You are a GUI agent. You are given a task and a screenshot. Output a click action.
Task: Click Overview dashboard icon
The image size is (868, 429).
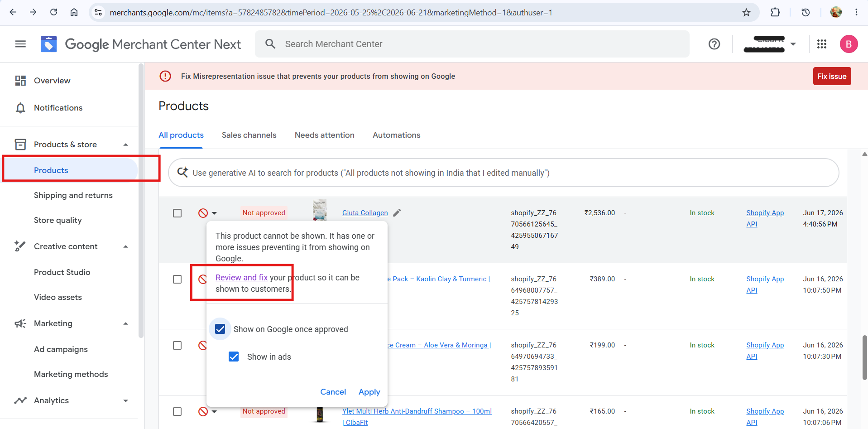click(x=20, y=81)
